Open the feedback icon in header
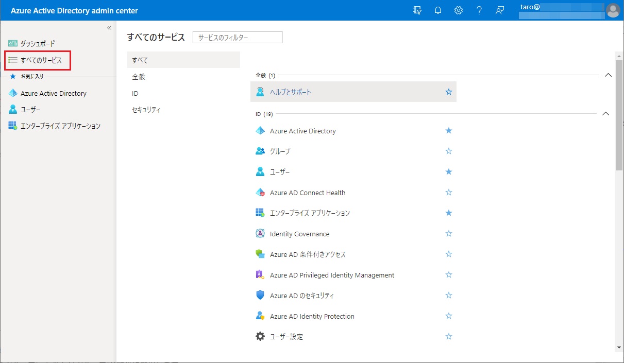The width and height of the screenshot is (624, 364). pos(499,10)
